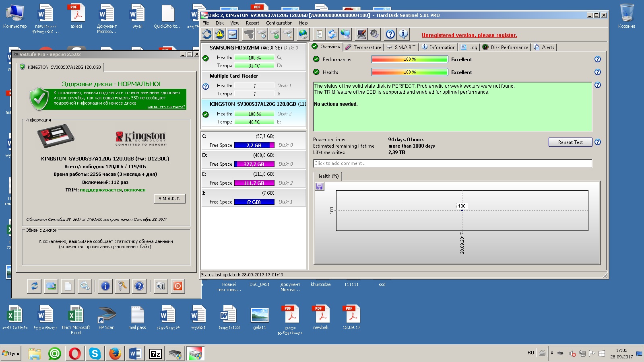
Task: Open Disk menu in Hard Disk Sentinel
Action: pos(220,23)
